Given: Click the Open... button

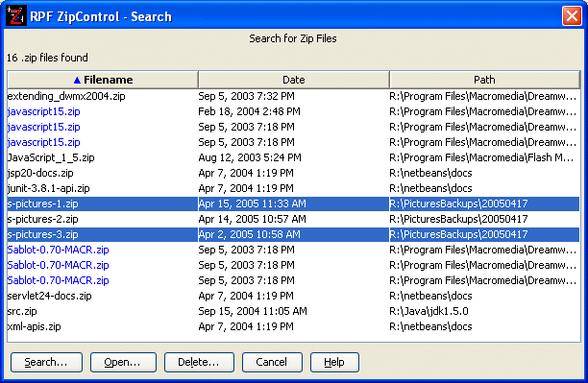Looking at the screenshot, I should 123,362.
